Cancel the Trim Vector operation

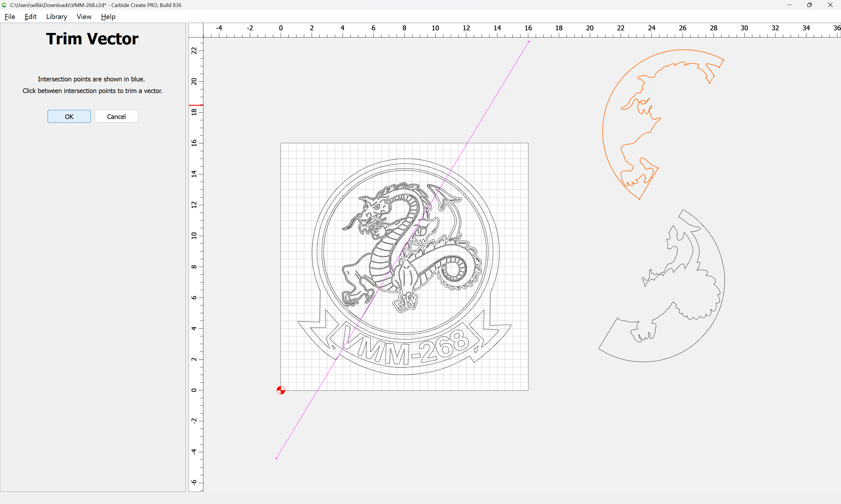116,116
